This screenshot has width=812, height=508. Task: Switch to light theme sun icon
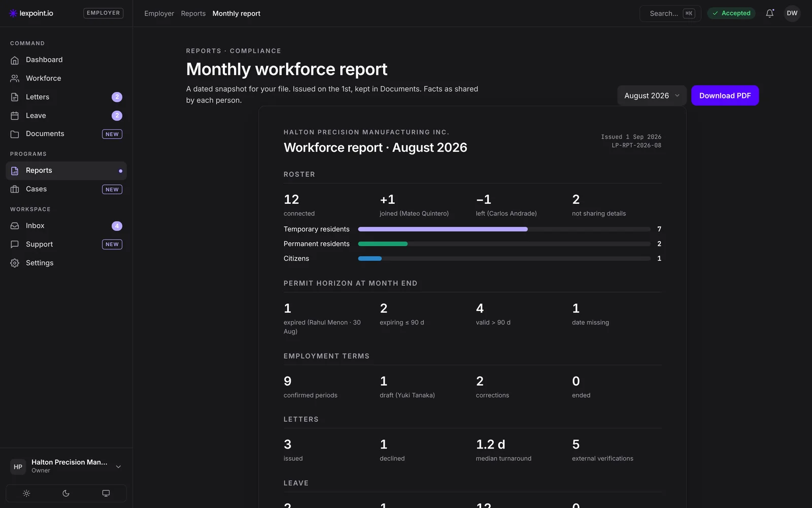point(26,493)
